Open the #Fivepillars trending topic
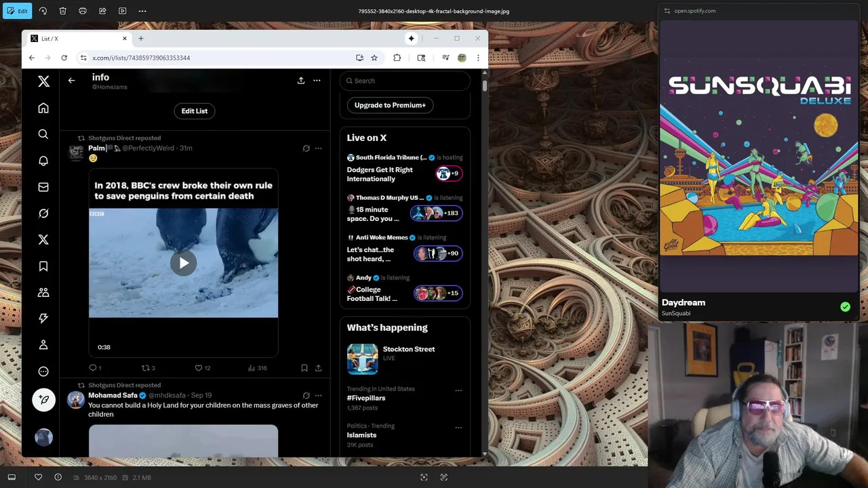The image size is (868, 488). [x=366, y=398]
